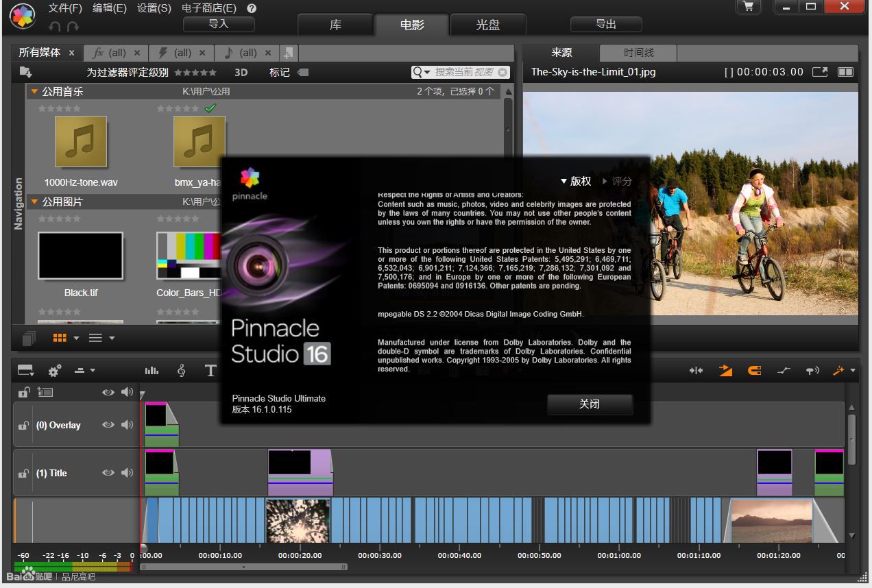Enable dynamic trim mode on the timeline

(x=697, y=370)
